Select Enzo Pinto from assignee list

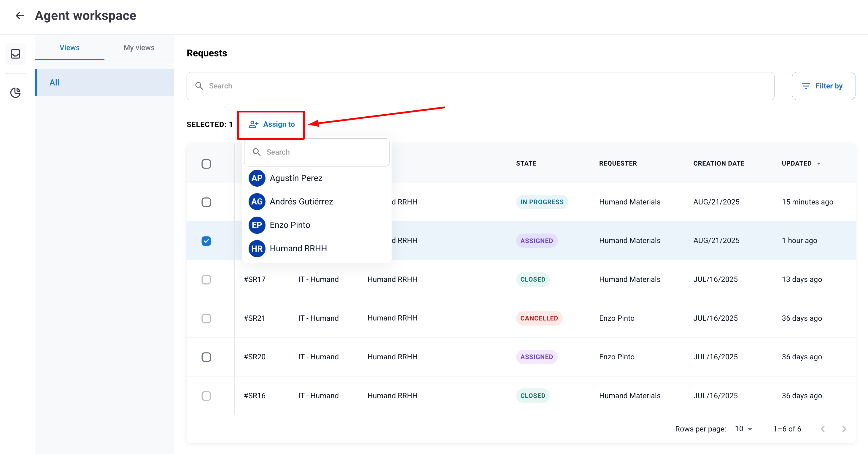click(290, 225)
